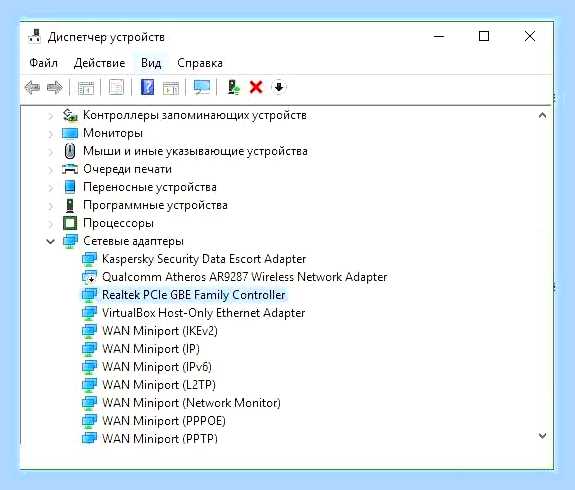Select WAN Miniport (IKEv2) entry

coord(160,331)
